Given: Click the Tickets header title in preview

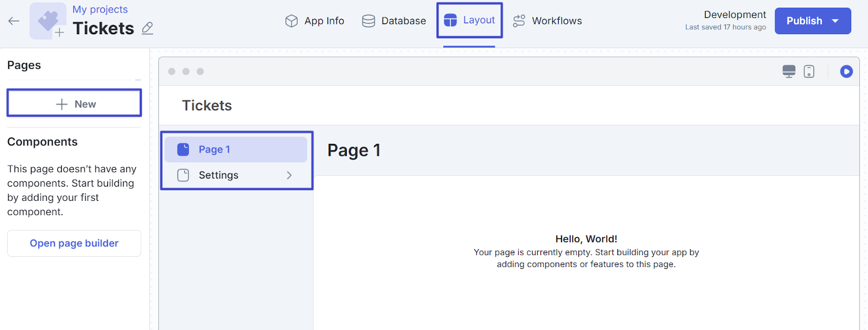Looking at the screenshot, I should [x=207, y=105].
